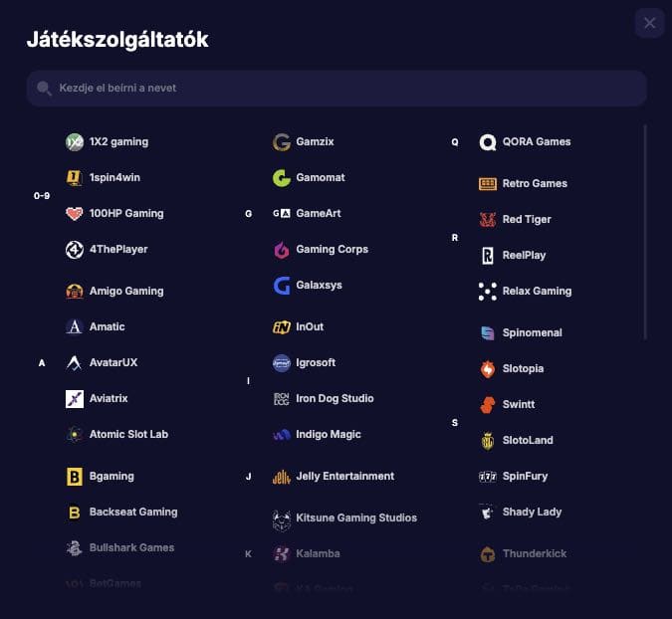Select Atomic Slot Lab provider
The image size is (672, 619).
pos(128,435)
